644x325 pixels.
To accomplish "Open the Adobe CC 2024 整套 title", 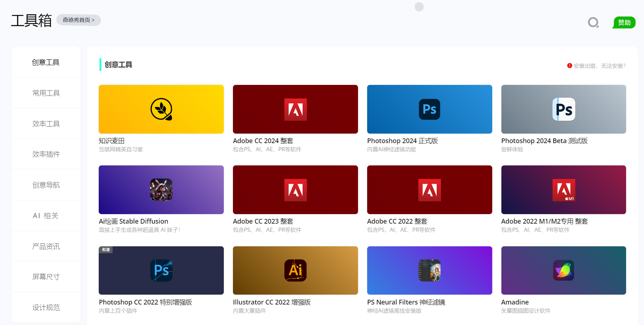I will pos(263,141).
